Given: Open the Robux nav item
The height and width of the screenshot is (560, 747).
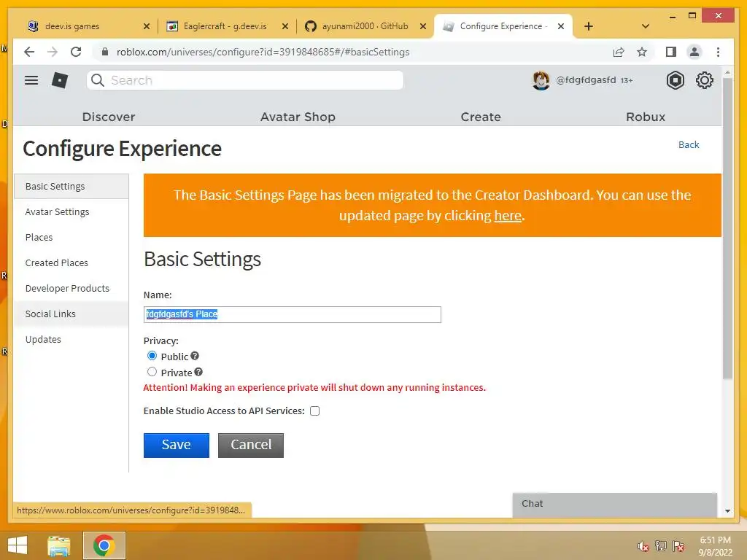Looking at the screenshot, I should coord(646,117).
